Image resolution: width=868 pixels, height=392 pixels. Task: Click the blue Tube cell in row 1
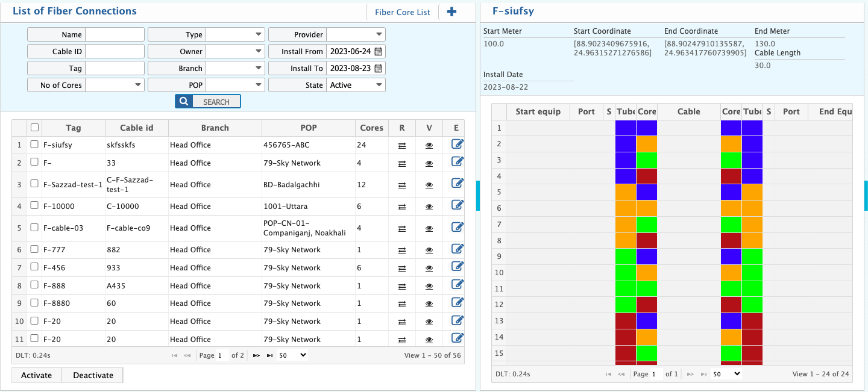point(626,128)
